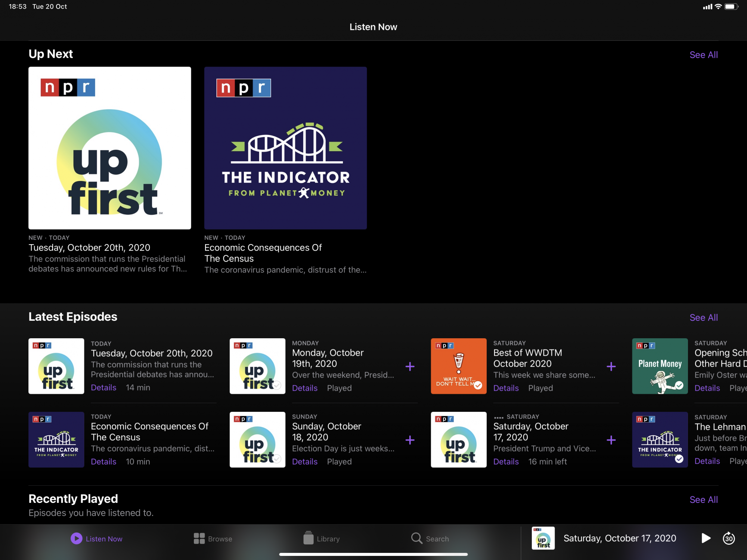Screen dimensions: 747x560
Task: Play Saturday, October 17 episode in mini player
Action: pos(706,538)
